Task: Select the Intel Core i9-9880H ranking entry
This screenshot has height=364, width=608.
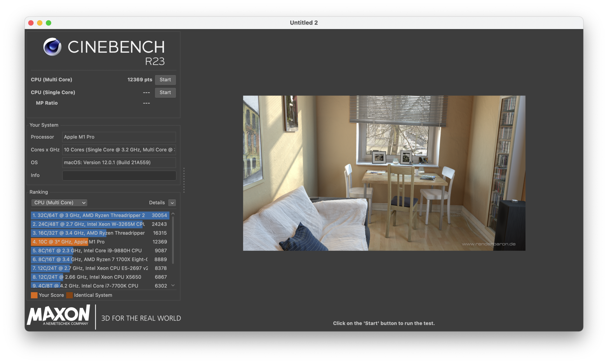Action: coord(100,250)
